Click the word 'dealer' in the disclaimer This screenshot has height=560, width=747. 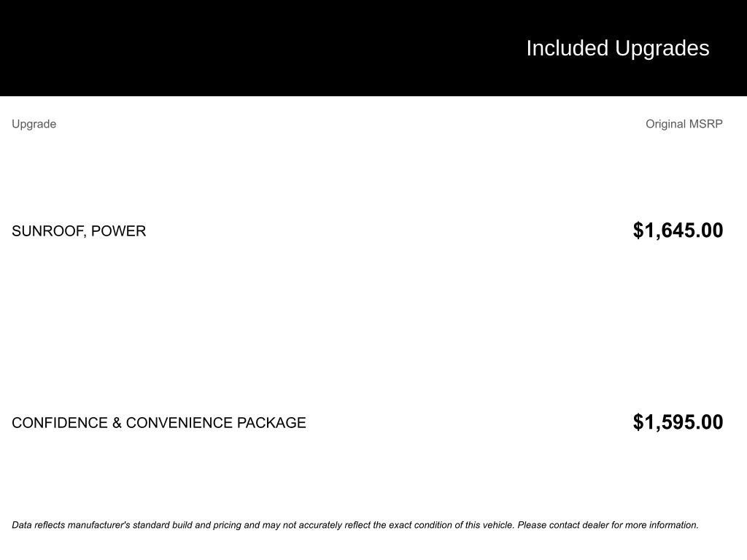pos(595,525)
